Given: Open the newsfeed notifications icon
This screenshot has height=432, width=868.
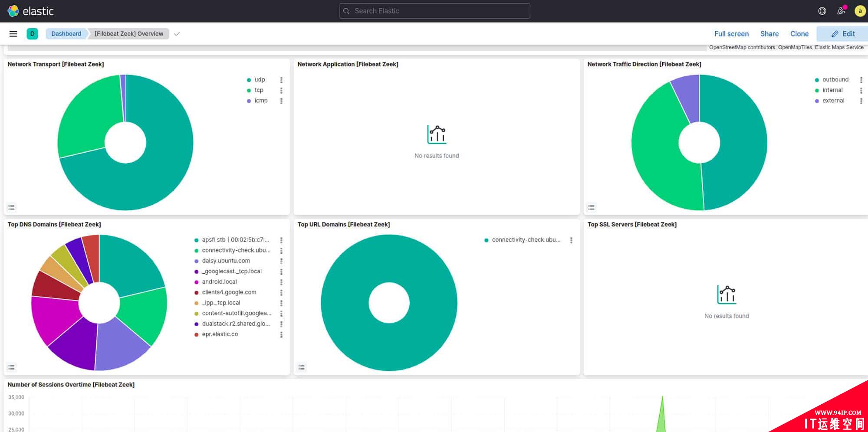Looking at the screenshot, I should point(841,11).
